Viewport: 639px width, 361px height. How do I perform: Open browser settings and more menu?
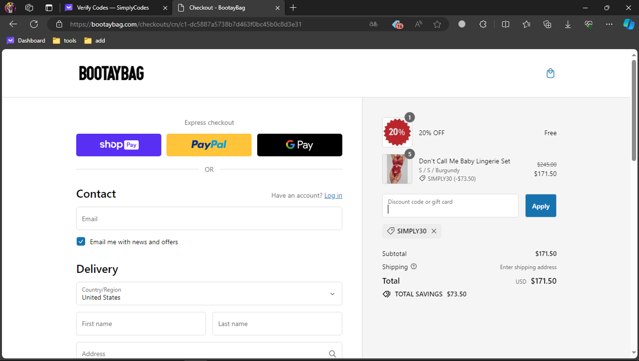pos(609,24)
